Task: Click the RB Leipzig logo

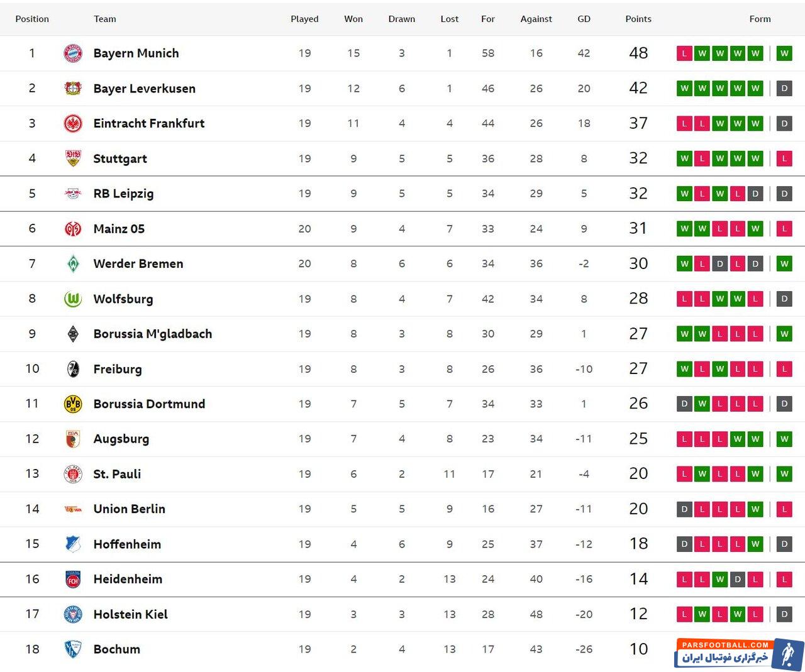Action: 73,194
